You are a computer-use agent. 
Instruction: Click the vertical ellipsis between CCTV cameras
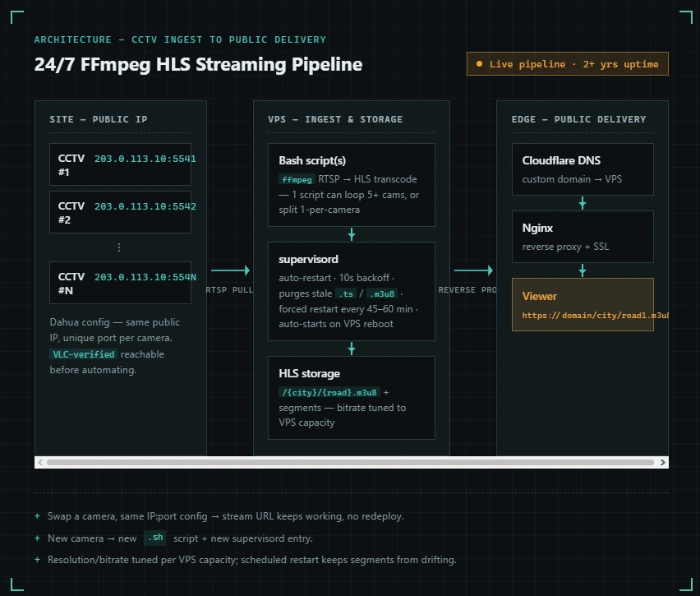119,247
